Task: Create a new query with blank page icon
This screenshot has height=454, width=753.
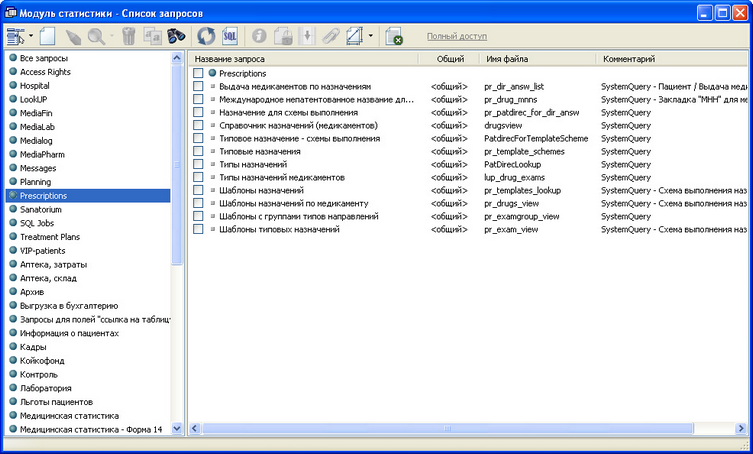Action: click(x=48, y=36)
